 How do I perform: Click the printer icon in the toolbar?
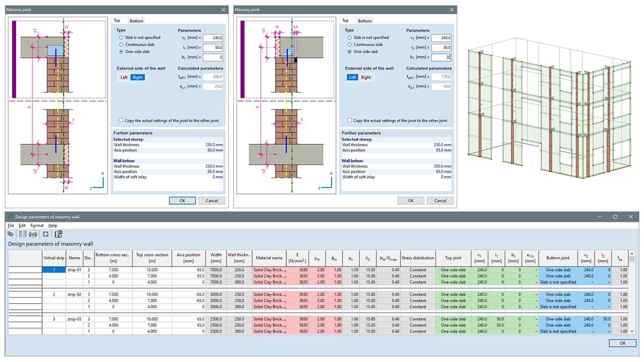click(33, 234)
